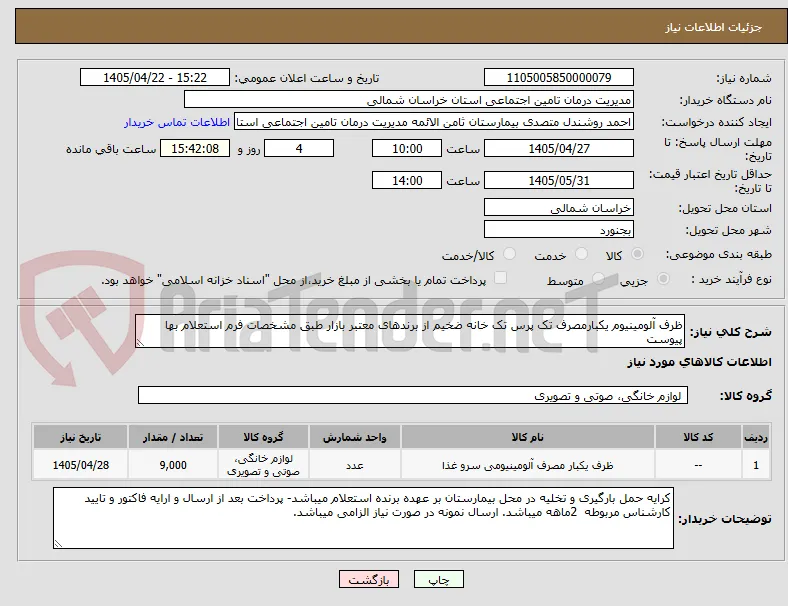Click the row number 1 cell
Image resolution: width=788 pixels, height=606 pixels.
[756, 465]
